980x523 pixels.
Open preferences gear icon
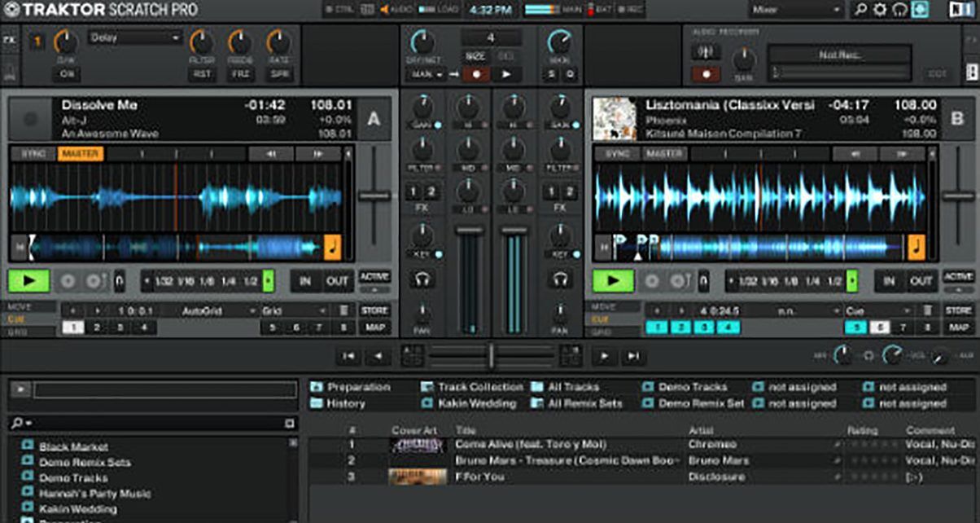tap(880, 10)
